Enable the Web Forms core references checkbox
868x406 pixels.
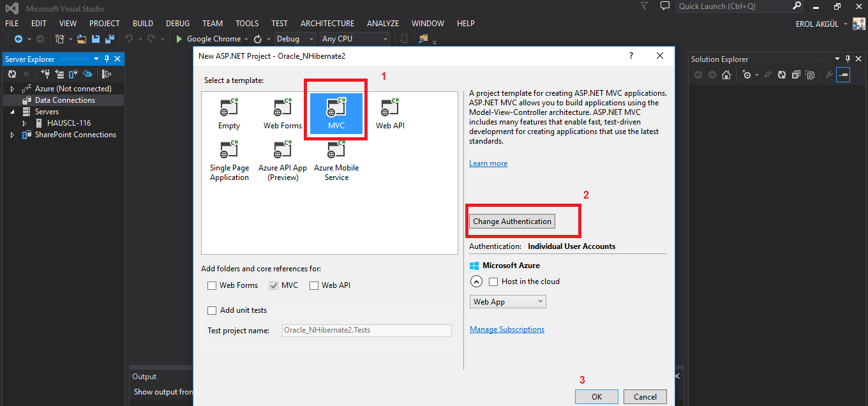tap(212, 285)
